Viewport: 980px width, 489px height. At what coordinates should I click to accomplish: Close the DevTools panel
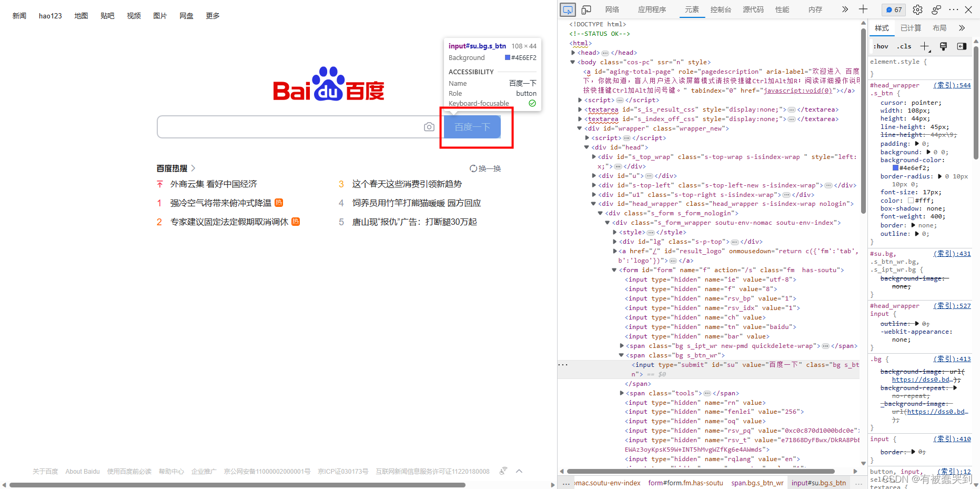pyautogui.click(x=968, y=9)
